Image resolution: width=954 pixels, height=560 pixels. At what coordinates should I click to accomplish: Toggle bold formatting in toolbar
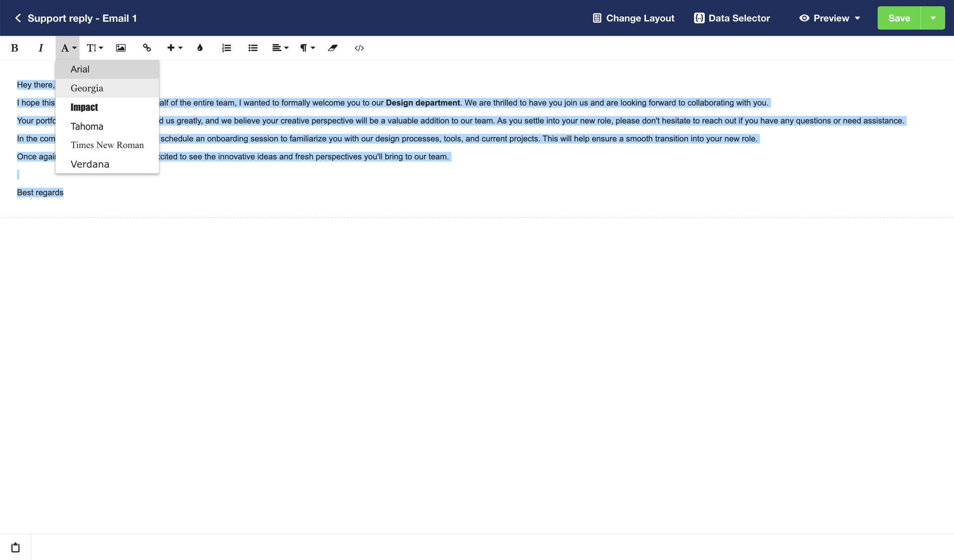14,48
